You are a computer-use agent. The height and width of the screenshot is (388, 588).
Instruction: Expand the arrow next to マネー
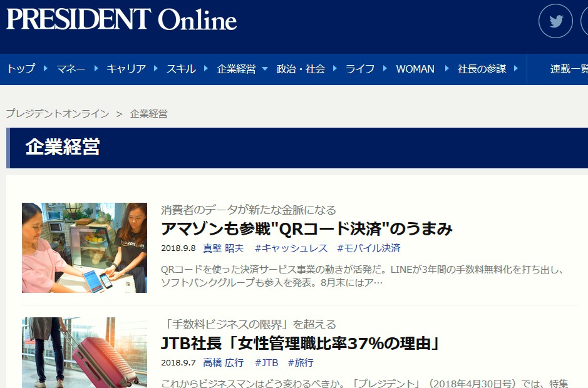tap(96, 69)
